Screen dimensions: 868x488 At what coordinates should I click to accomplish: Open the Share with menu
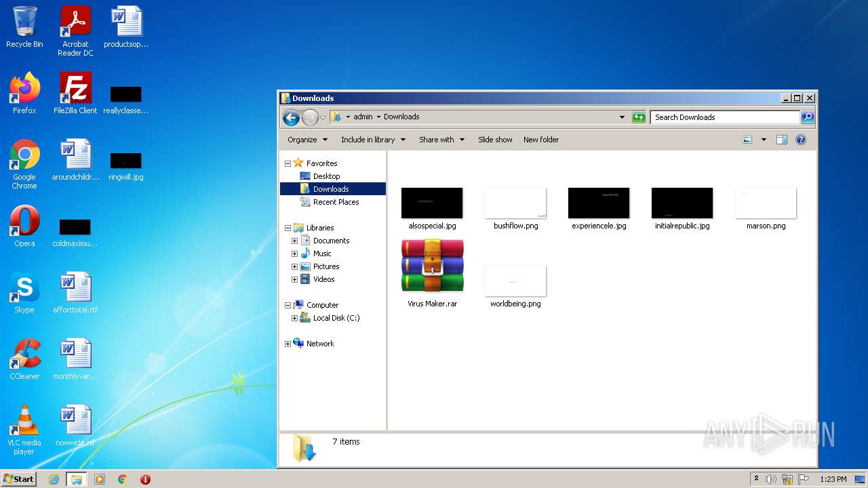tap(441, 140)
